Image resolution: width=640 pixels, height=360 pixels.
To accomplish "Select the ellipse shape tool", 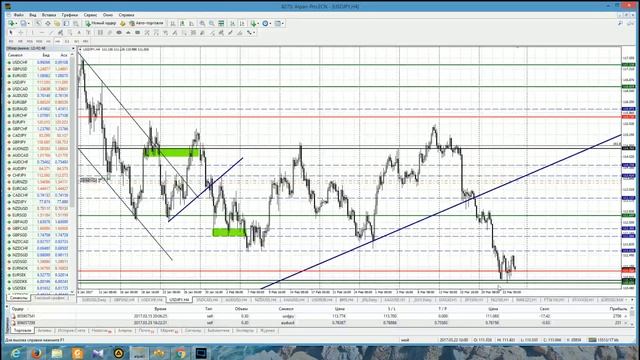I will pyautogui.click(x=119, y=32).
